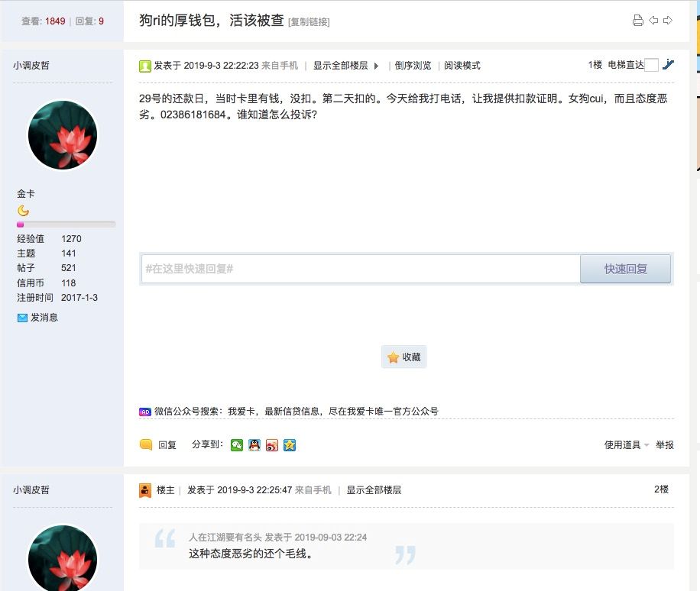Click the elevator jump arrow icon

pyautogui.click(x=669, y=65)
